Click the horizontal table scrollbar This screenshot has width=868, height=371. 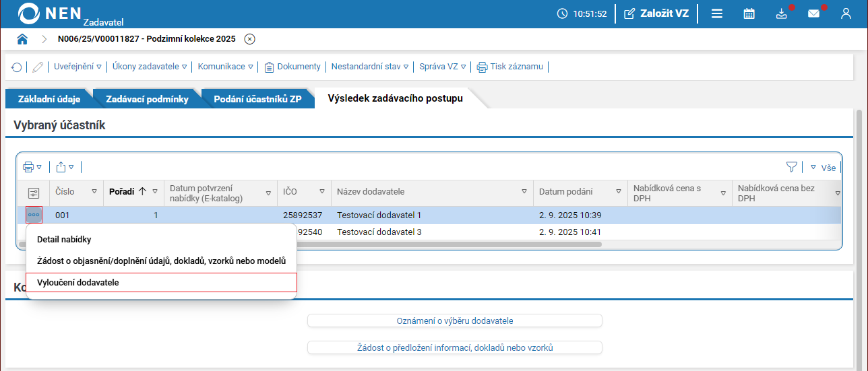[x=310, y=244]
